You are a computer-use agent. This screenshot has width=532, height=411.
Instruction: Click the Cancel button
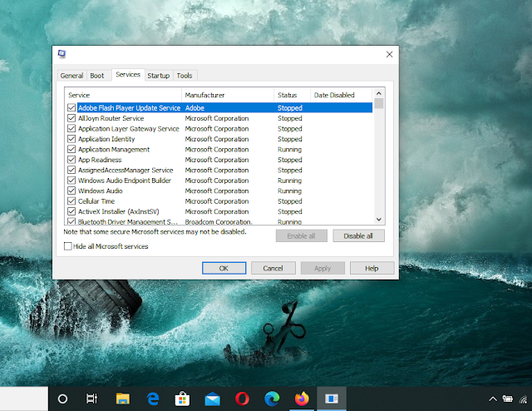[x=273, y=268]
